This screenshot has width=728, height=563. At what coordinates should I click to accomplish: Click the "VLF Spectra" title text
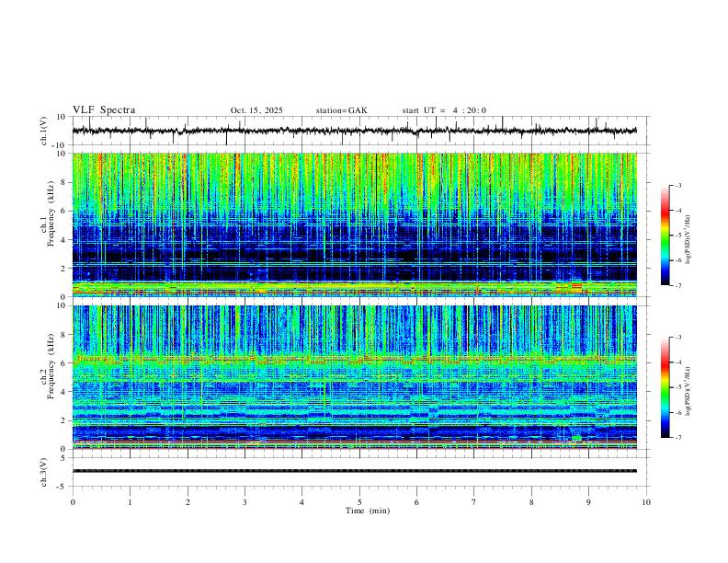(x=104, y=110)
